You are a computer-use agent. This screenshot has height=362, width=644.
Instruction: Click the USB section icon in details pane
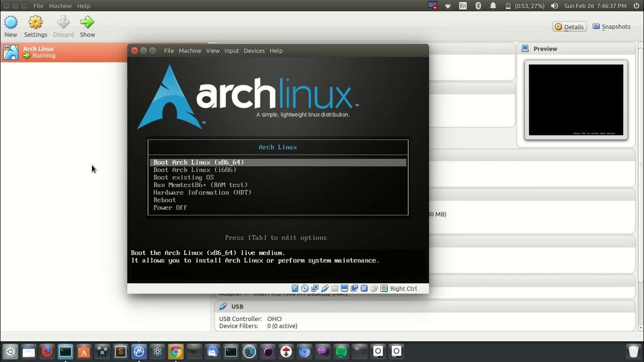223,306
